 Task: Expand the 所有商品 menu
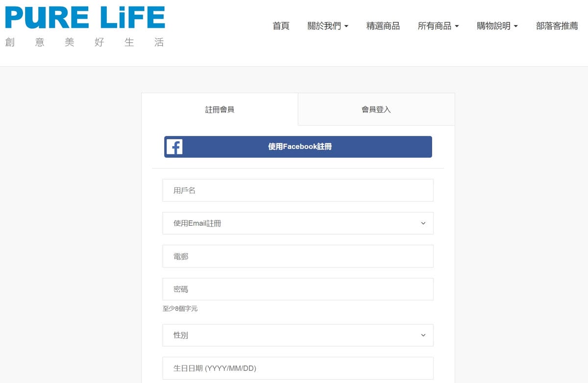(x=438, y=26)
